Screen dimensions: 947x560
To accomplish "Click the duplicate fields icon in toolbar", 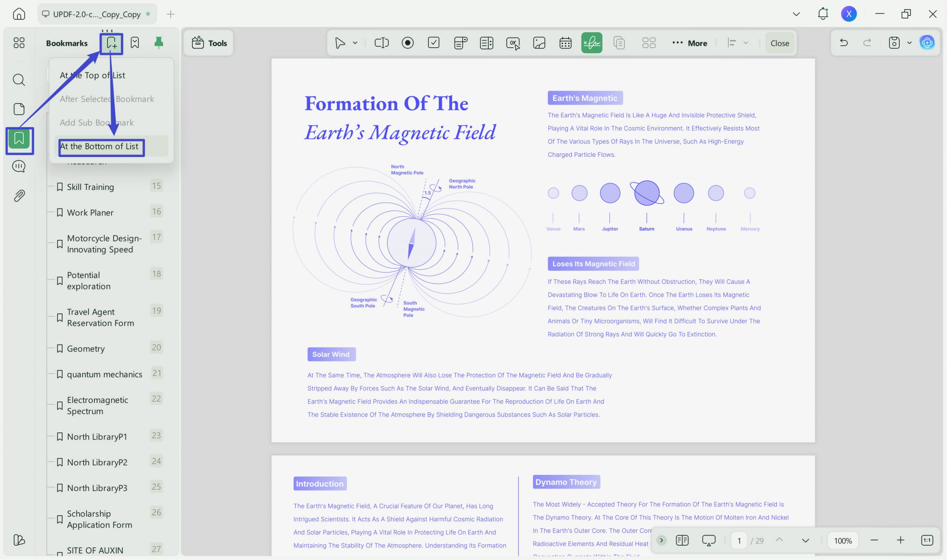I will coord(619,43).
